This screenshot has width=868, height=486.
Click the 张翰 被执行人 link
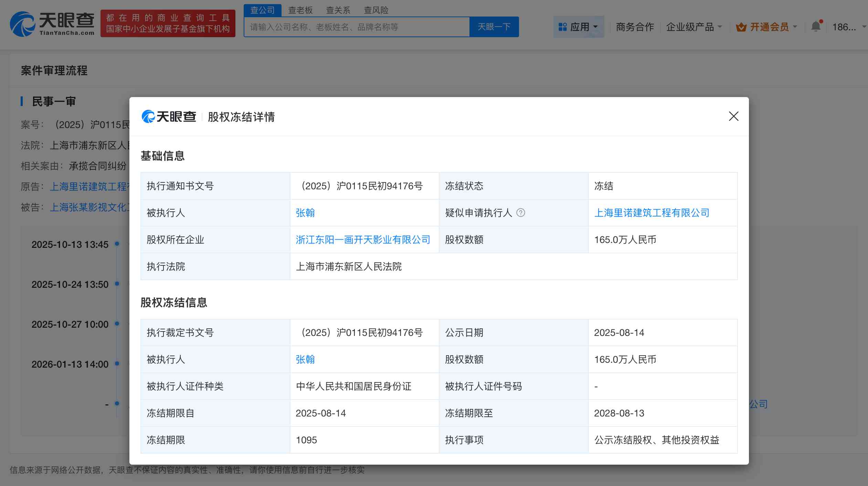click(305, 213)
